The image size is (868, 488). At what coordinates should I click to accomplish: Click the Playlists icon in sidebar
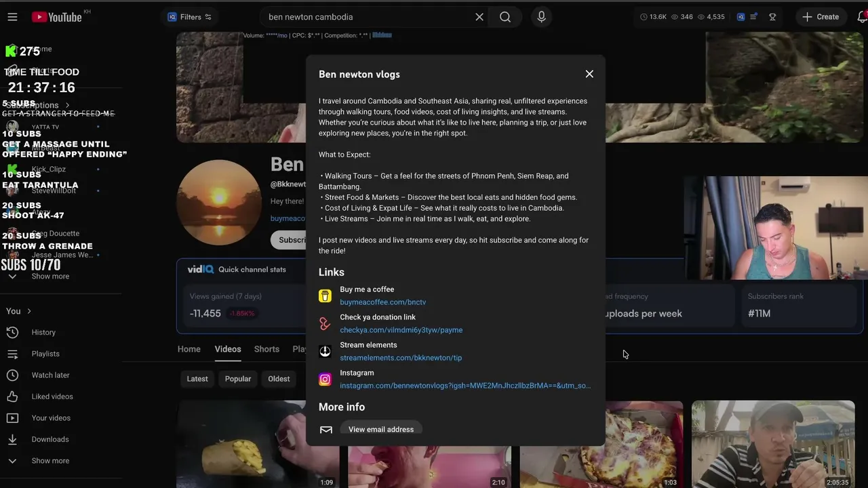(12, 354)
